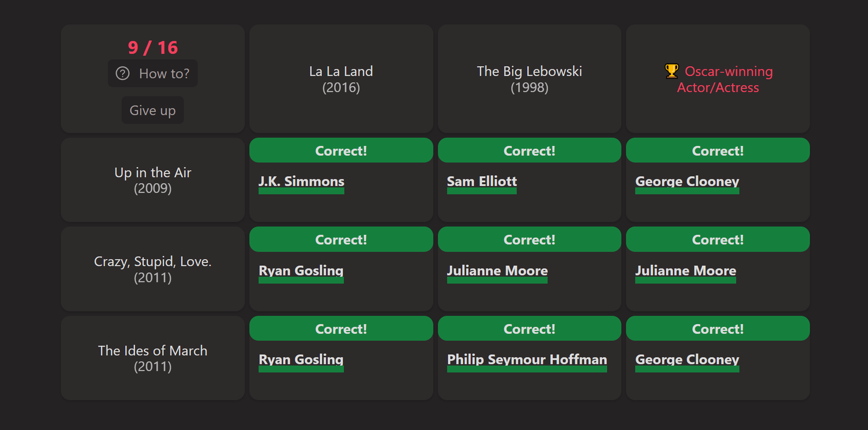The image size is (868, 430).
Task: Select the Up in the Air row header
Action: pyautogui.click(x=153, y=180)
